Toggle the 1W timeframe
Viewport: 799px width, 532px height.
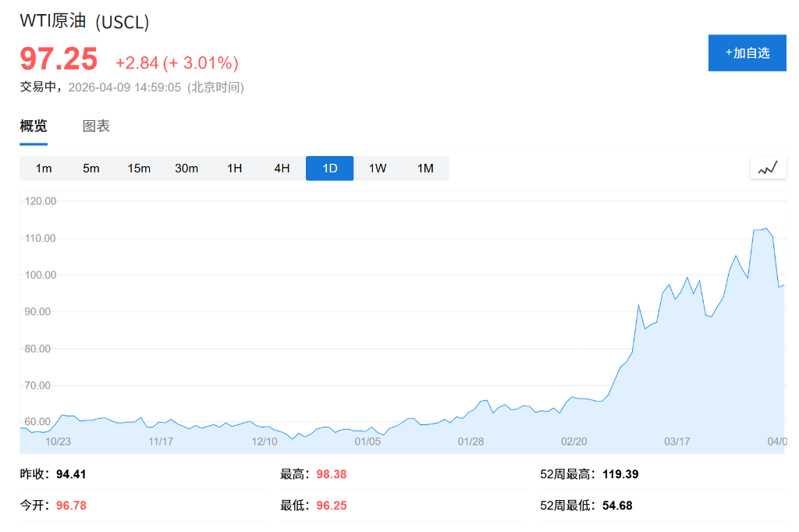[x=377, y=168]
